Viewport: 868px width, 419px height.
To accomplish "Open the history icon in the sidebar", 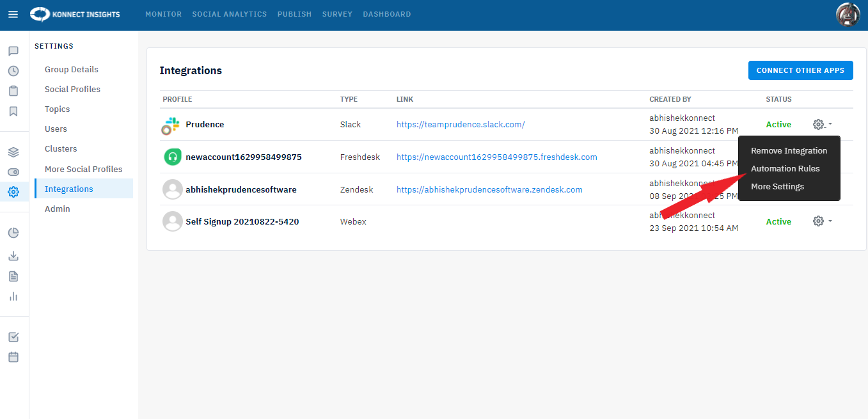I will click(x=13, y=71).
